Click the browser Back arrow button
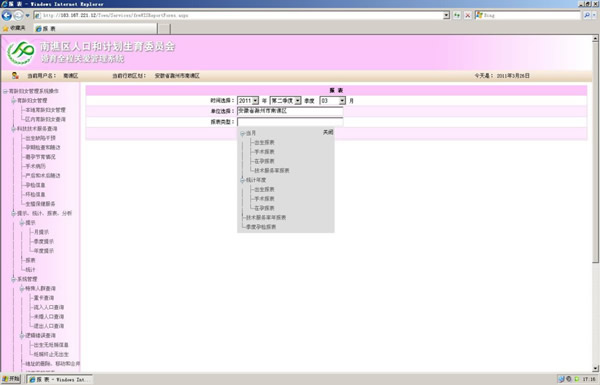 7,15
